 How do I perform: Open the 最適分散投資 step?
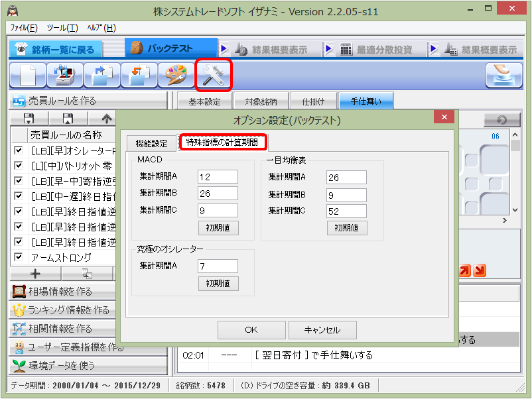click(376, 50)
